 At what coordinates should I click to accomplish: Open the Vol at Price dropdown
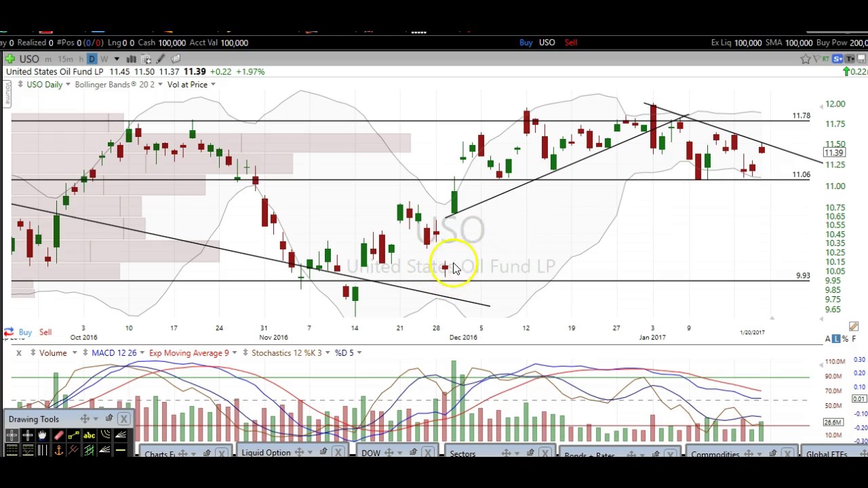212,85
